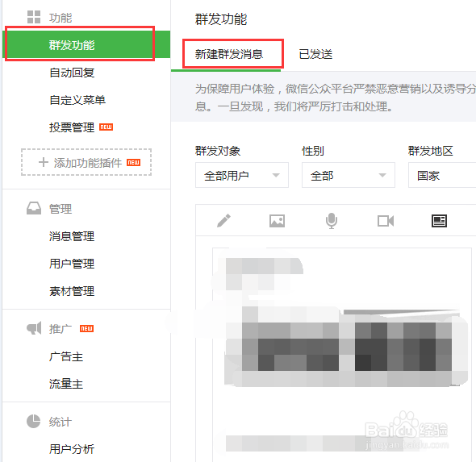
Task: Open 用户分析 under 统计
Action: [x=72, y=449]
